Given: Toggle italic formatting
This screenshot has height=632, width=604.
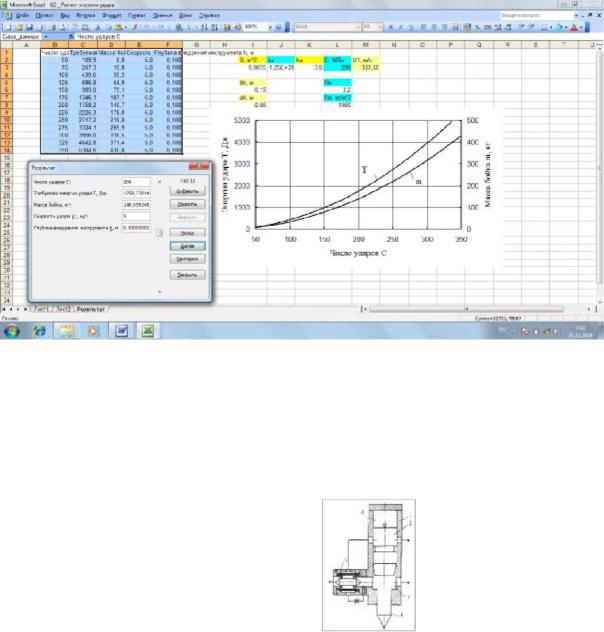Looking at the screenshot, I should click(x=401, y=27).
